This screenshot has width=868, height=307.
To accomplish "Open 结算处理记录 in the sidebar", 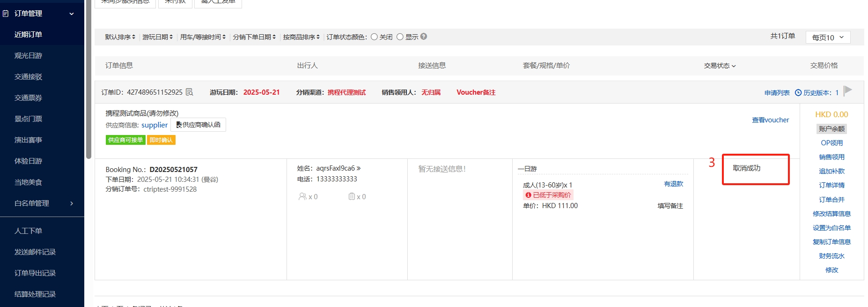I will coord(35,294).
